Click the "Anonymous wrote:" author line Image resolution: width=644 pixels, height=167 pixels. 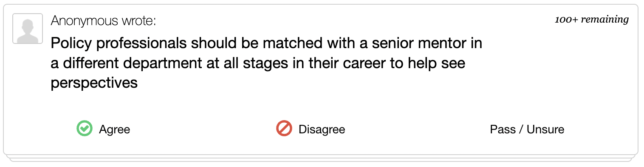(x=103, y=20)
